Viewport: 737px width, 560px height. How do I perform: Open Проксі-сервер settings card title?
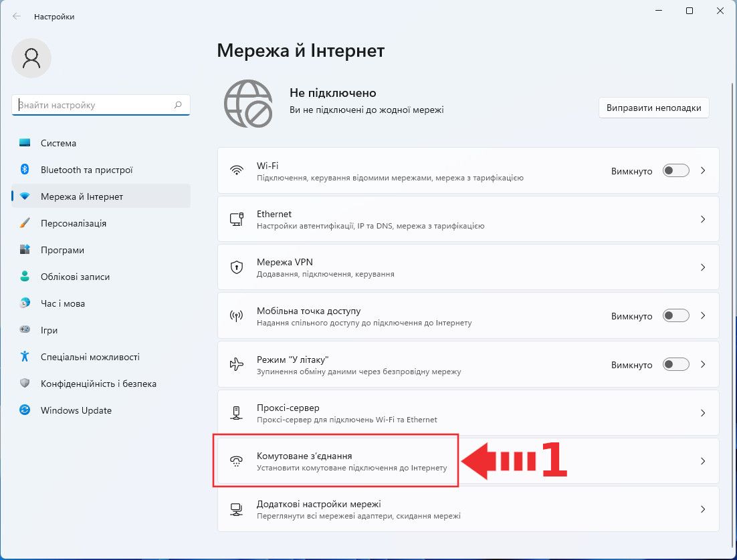[x=288, y=408]
